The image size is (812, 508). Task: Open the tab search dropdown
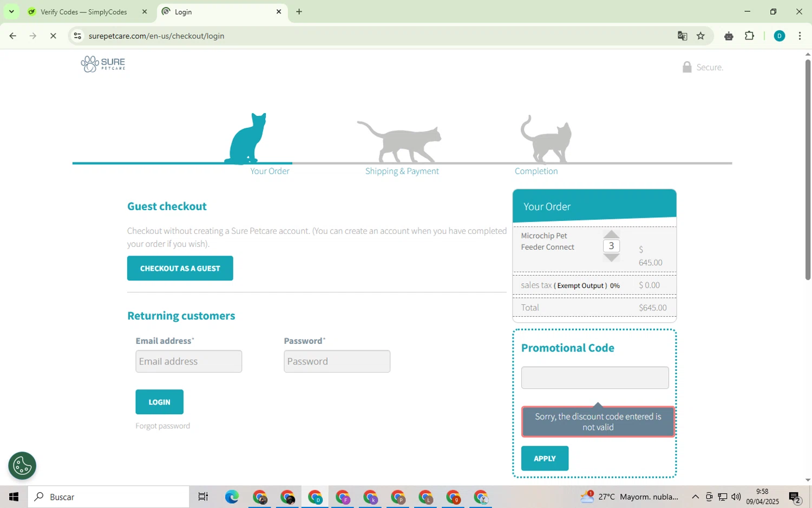coord(11,11)
